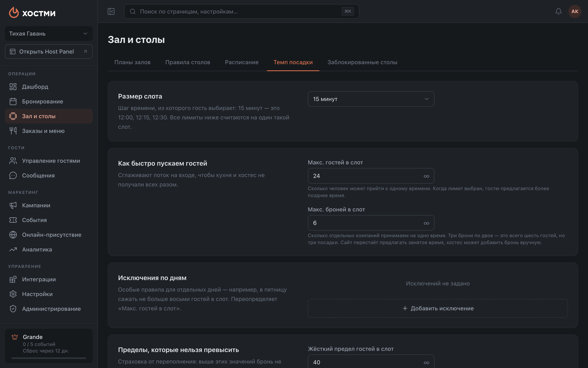Switch to the Заблокированные столы tab
Screen dimensions: 588x368
(x=362, y=62)
